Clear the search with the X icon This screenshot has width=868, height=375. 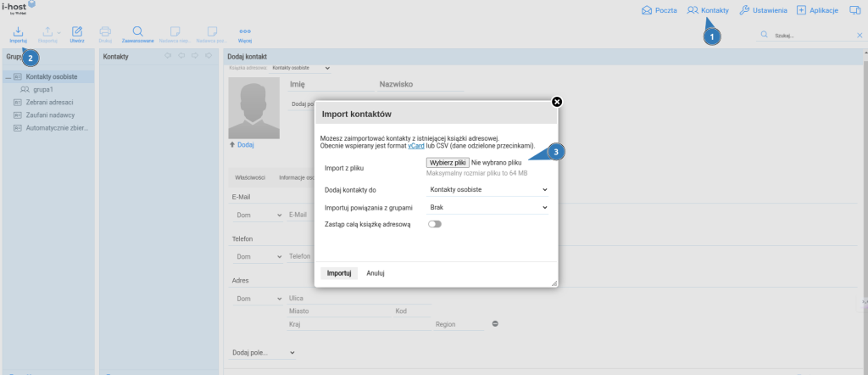(x=860, y=36)
